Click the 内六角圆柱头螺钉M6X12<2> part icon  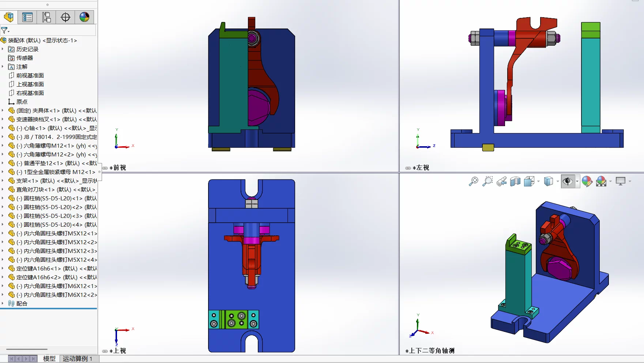click(x=11, y=295)
